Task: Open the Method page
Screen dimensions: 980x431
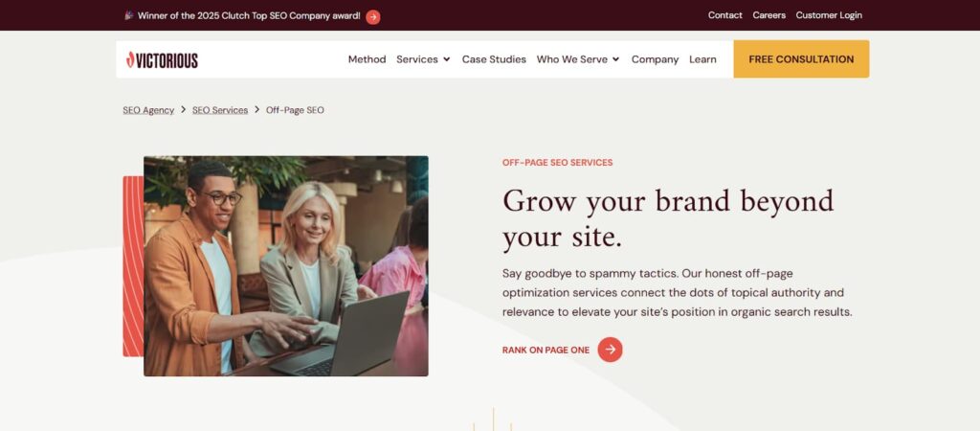Action: tap(367, 59)
